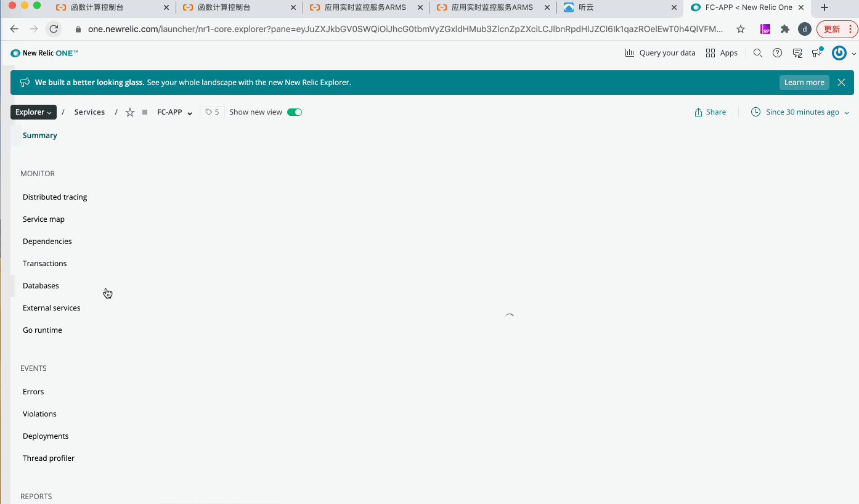Open the Explorer dropdown
Viewport: 859px width, 504px height.
click(33, 112)
